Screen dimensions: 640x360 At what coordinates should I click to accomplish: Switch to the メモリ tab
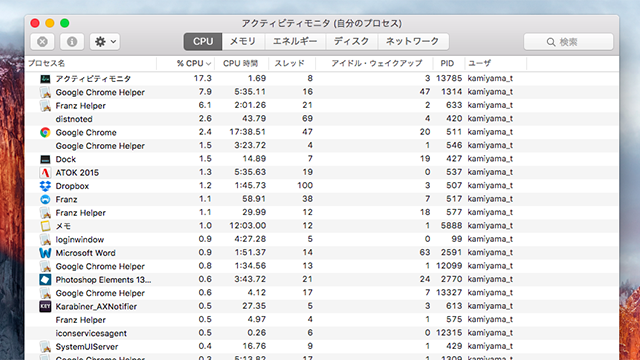243,42
